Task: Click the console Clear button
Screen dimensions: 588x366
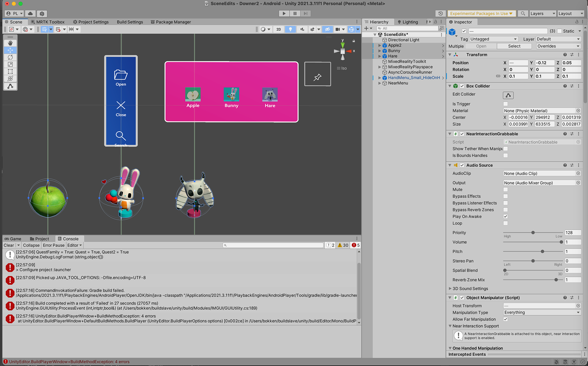Action: click(x=9, y=245)
